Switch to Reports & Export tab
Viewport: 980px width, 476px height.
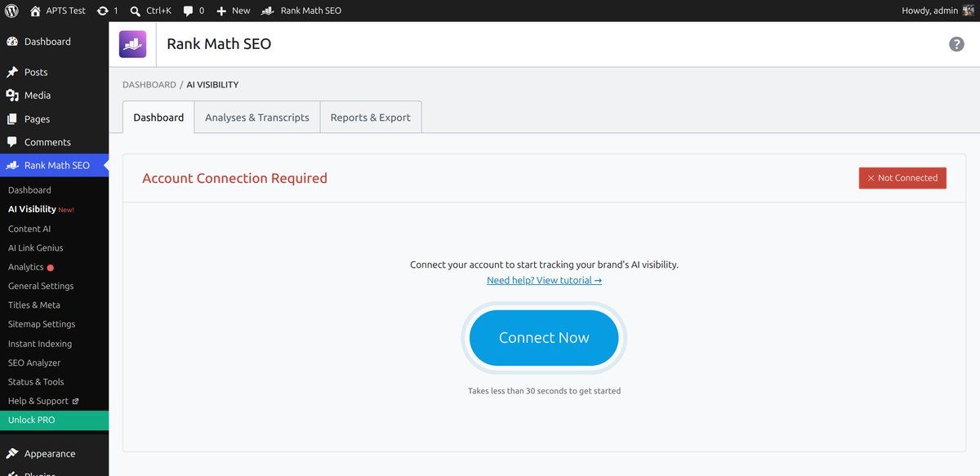(371, 117)
